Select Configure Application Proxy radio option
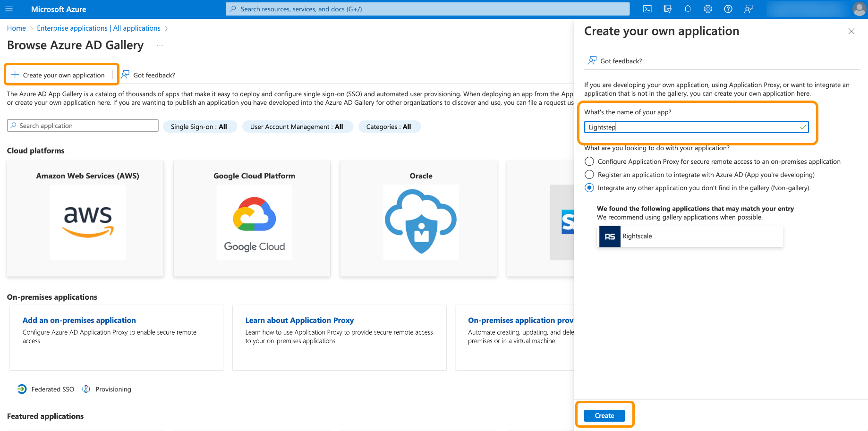Screen dimensions: 868x431 click(x=589, y=161)
